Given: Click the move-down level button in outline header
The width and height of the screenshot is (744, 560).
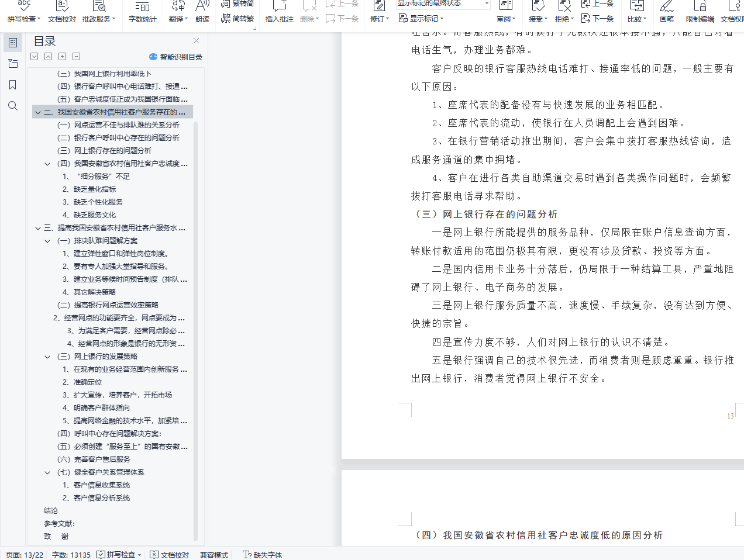Looking at the screenshot, I should pos(35,57).
